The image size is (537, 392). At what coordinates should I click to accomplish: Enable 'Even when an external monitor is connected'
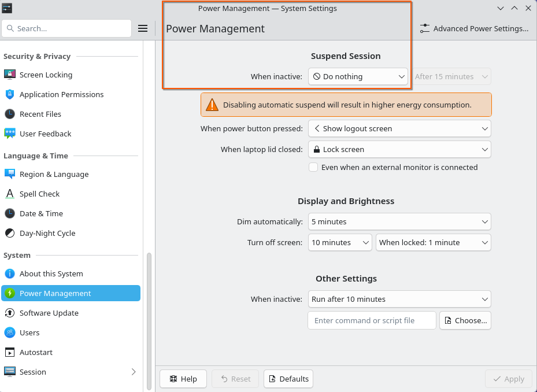[313, 167]
